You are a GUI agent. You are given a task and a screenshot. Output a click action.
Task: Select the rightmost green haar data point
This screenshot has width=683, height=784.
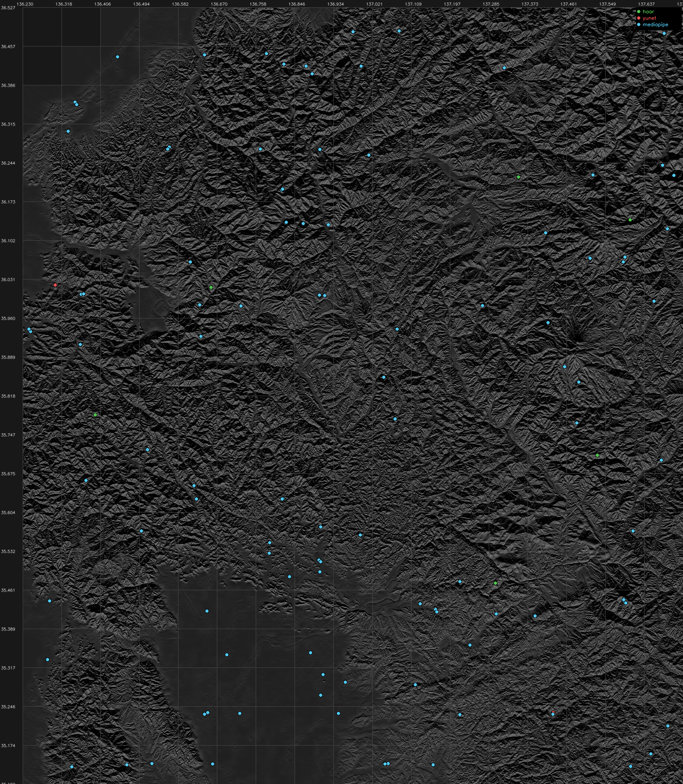(x=630, y=220)
